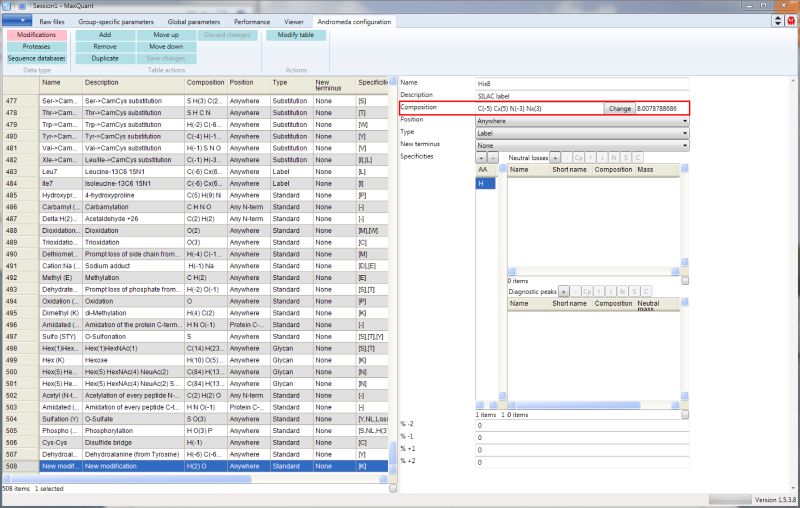The image size is (800, 508).
Task: Move diagnostic peak down with arrow button
Action: (x=611, y=291)
